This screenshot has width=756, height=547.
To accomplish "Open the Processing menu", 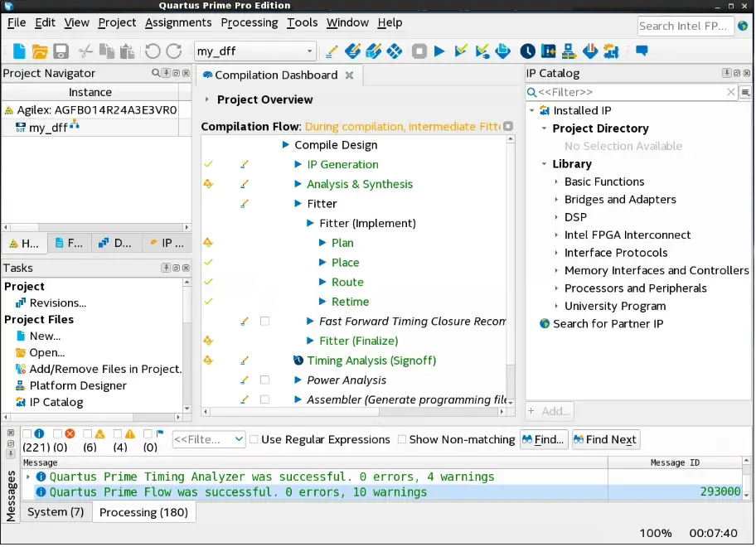I will click(250, 22).
